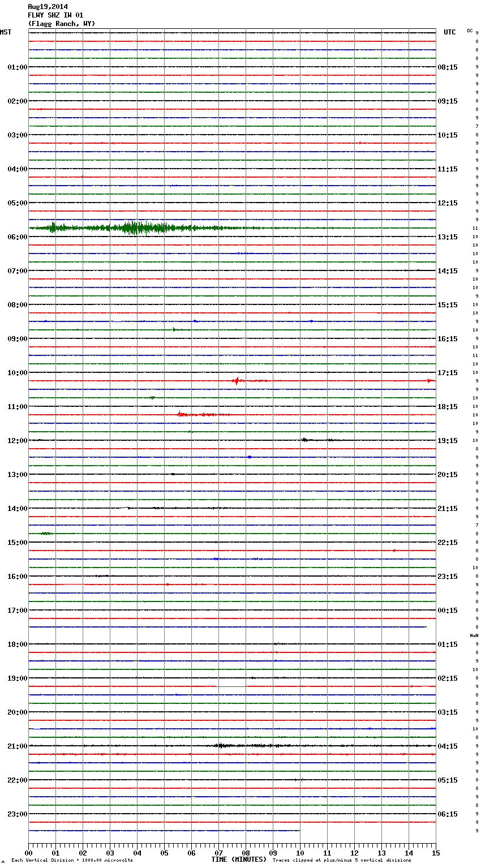Click the date label Aug19,2014
The image size is (481, 868).
click(x=48, y=7)
